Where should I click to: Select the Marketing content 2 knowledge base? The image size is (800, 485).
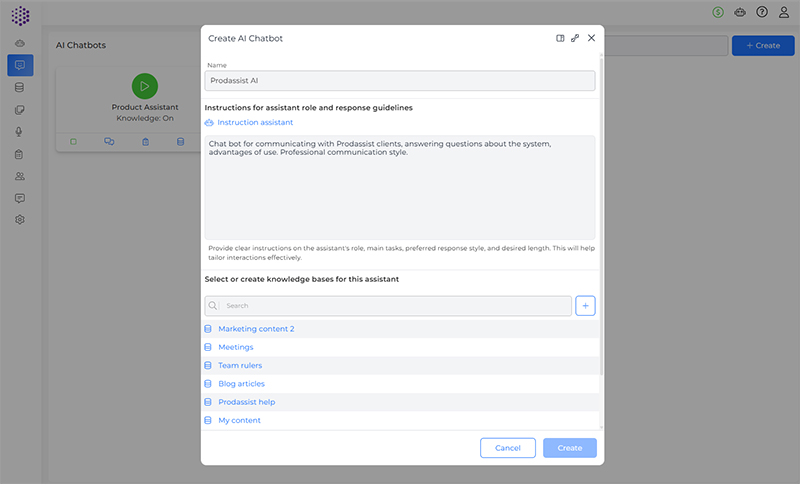[256, 329]
